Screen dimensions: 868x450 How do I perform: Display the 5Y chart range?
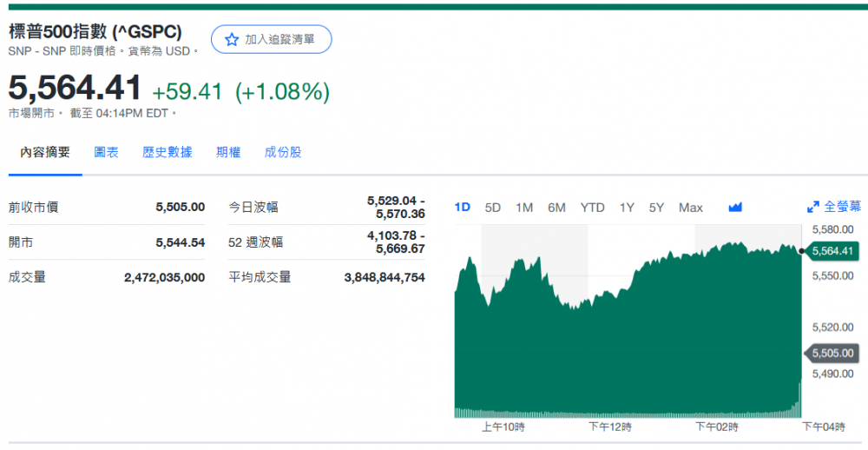coord(656,207)
